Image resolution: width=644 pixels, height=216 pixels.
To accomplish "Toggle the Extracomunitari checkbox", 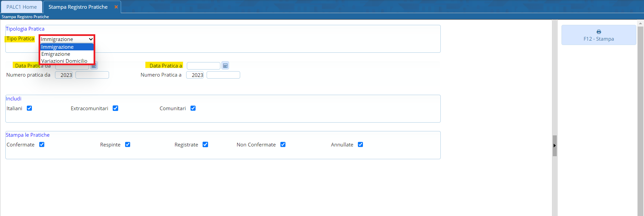I will (115, 108).
